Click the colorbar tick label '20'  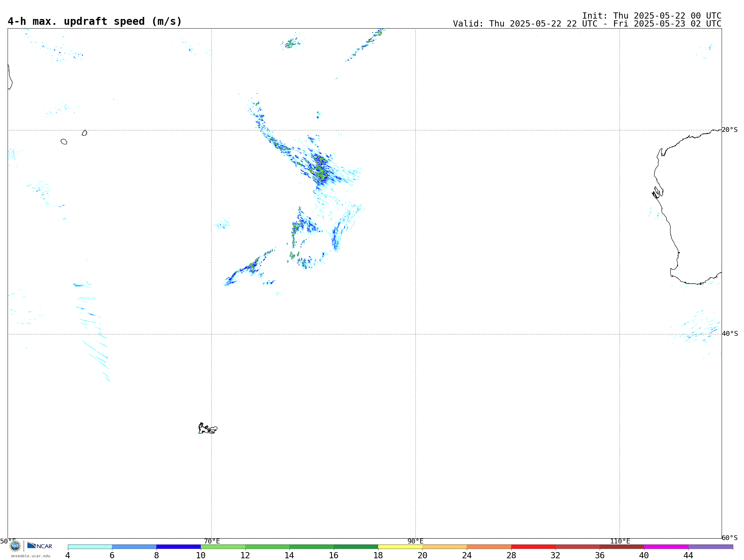(423, 555)
